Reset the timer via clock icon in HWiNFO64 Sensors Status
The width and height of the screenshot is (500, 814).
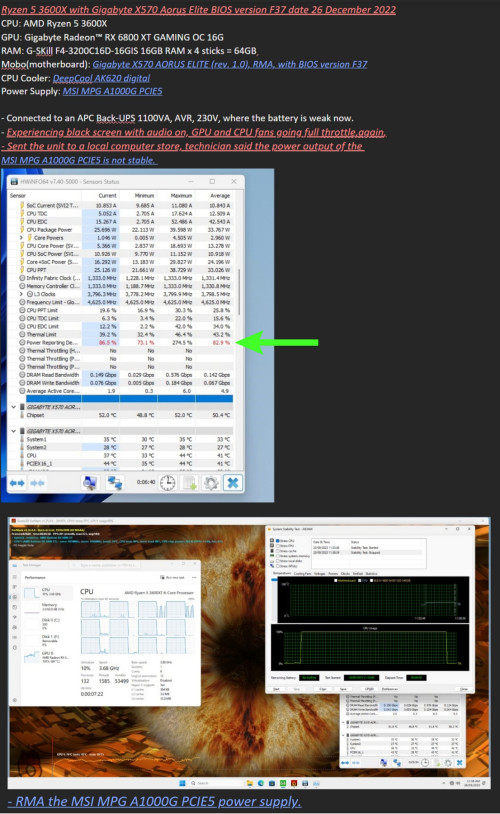[x=167, y=483]
